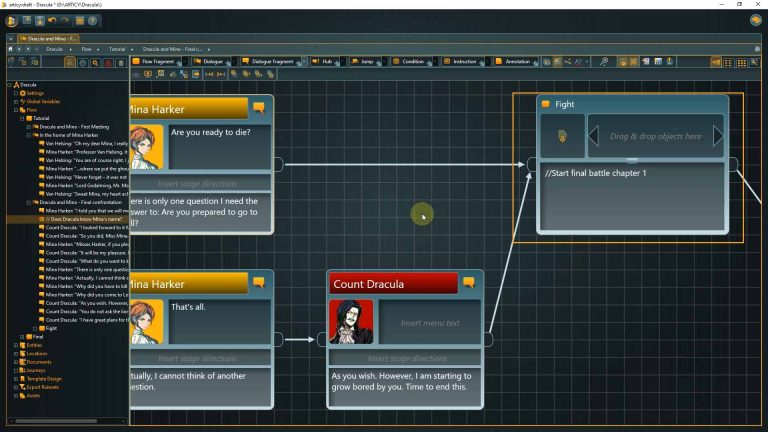Click the Fight node title
Screen dimensions: 768x432
tap(564, 104)
